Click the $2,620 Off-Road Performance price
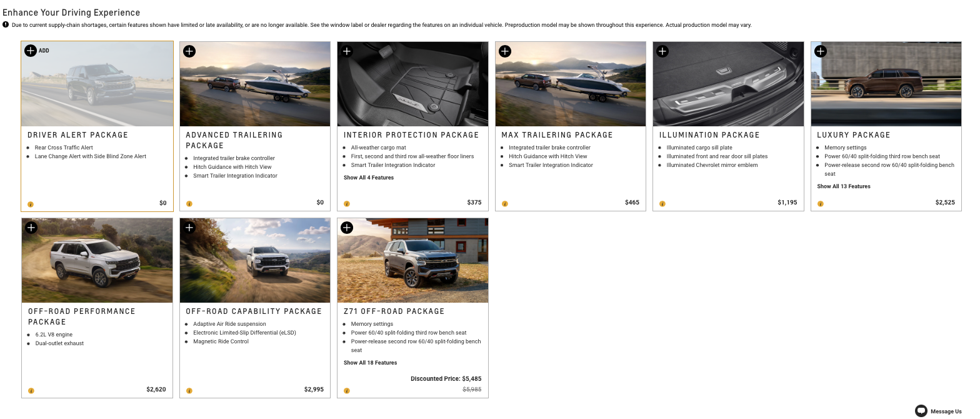This screenshot has height=419, width=980. 156,390
